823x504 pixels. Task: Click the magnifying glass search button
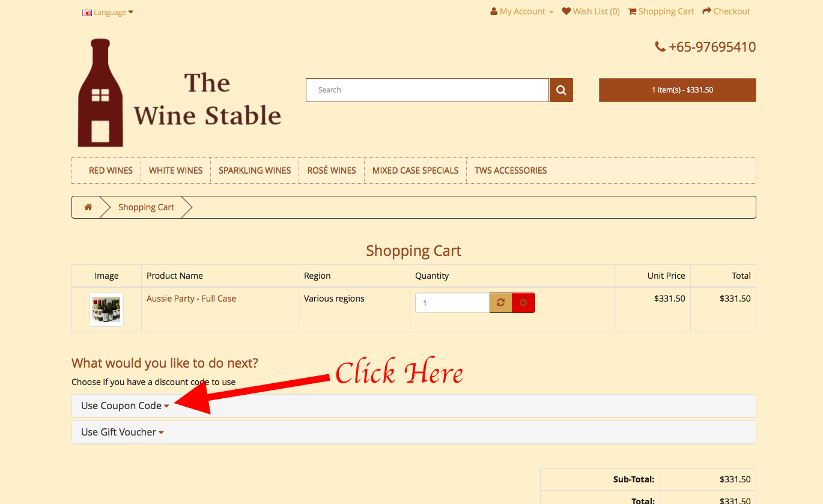[561, 90]
